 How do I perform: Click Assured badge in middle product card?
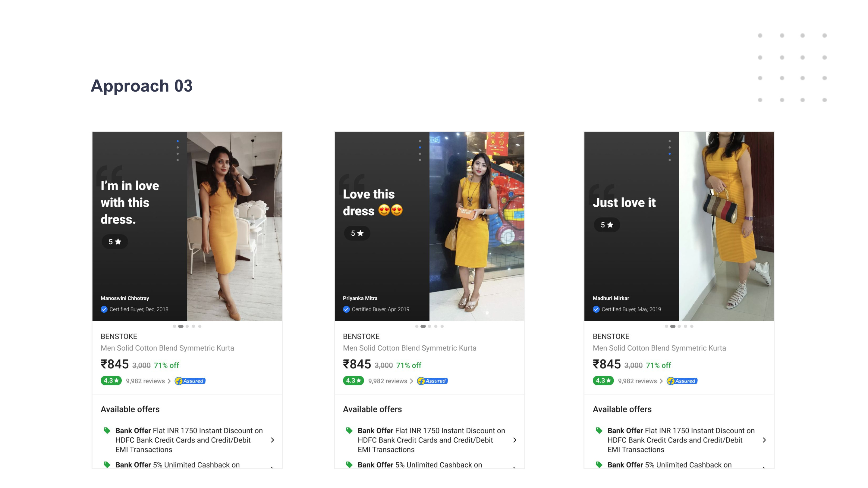432,381
